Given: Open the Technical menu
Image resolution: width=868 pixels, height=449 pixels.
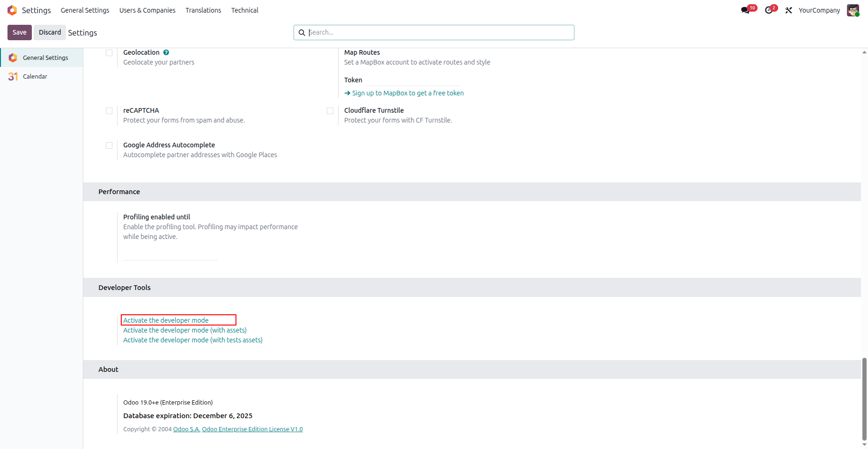Looking at the screenshot, I should pos(245,10).
